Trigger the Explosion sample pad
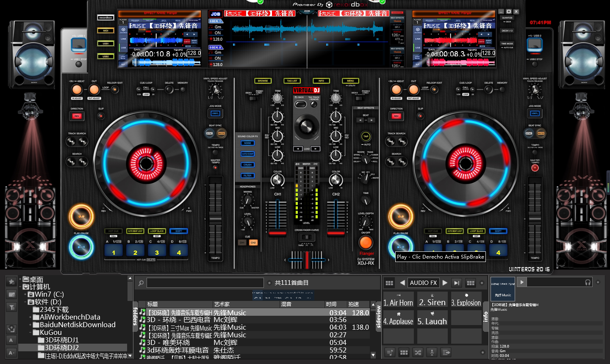 tap(466, 300)
